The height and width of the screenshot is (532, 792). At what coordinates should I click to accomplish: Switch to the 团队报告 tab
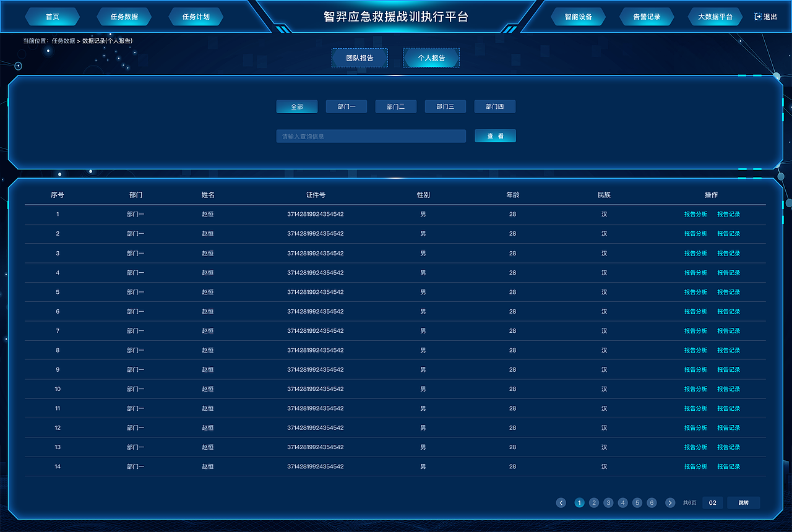359,58
